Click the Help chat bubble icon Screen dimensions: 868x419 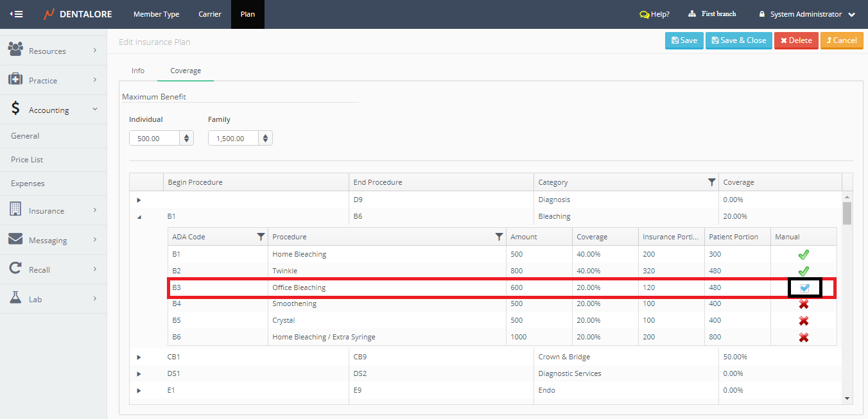tap(644, 14)
